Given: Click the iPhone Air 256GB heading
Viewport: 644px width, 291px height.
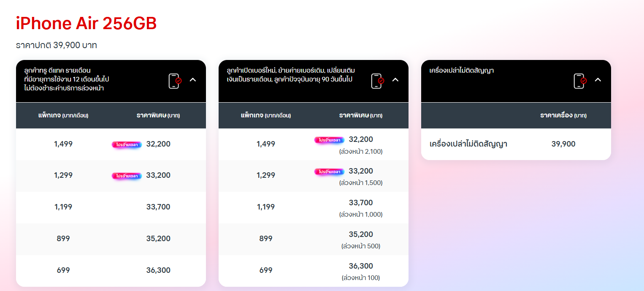Looking at the screenshot, I should (x=86, y=24).
